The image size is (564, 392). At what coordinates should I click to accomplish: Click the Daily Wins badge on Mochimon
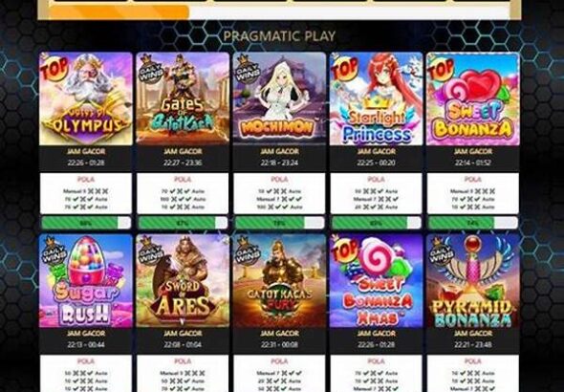[x=247, y=69]
